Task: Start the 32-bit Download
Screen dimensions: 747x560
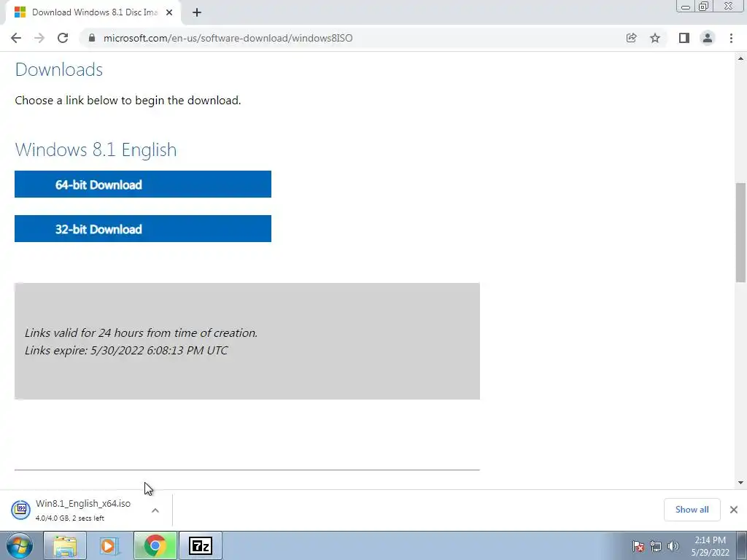Action: 143,228
